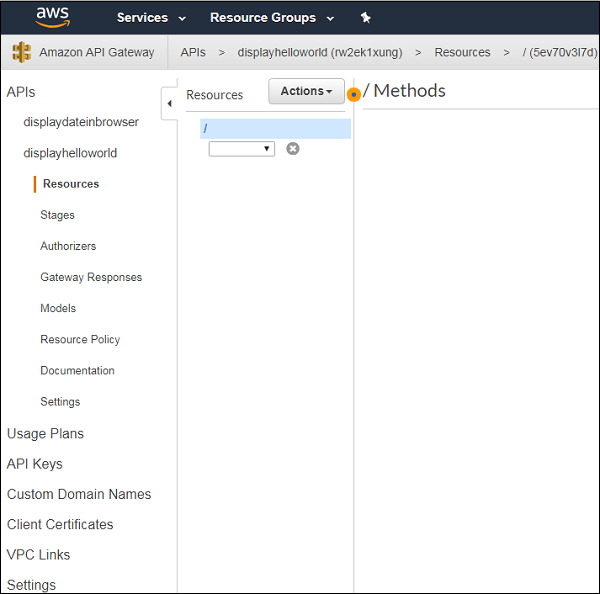Open the Stages section
Viewport: 600px width, 594px height.
click(x=57, y=215)
